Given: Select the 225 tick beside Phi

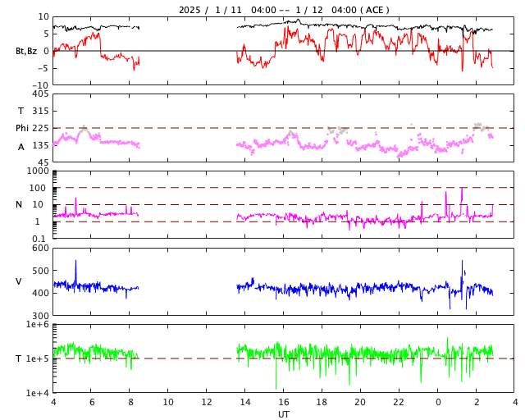Looking at the screenshot, I should 40,128.
